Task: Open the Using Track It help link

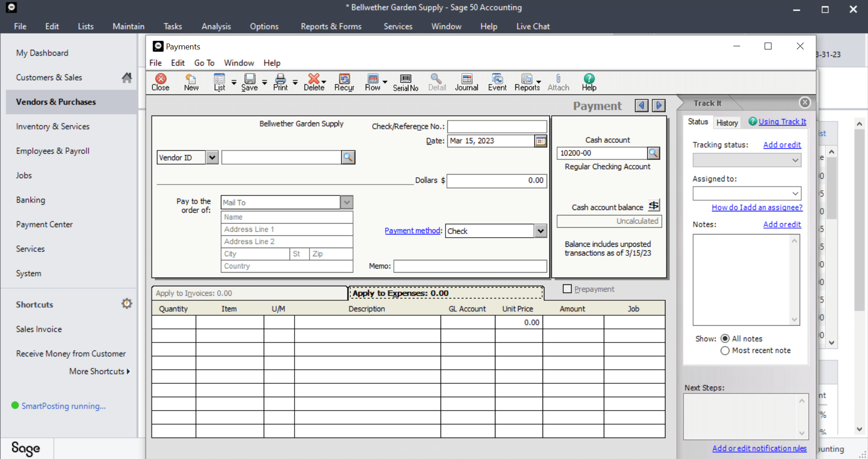Action: pos(782,122)
